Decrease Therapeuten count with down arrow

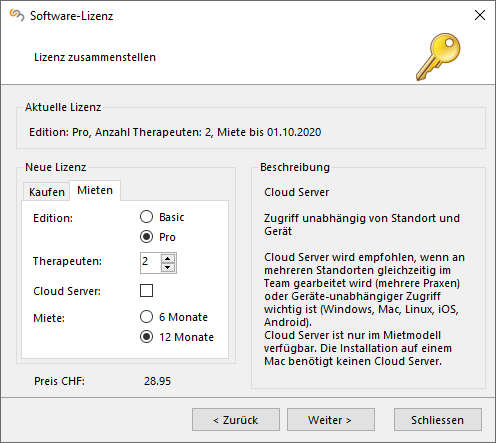(168, 267)
